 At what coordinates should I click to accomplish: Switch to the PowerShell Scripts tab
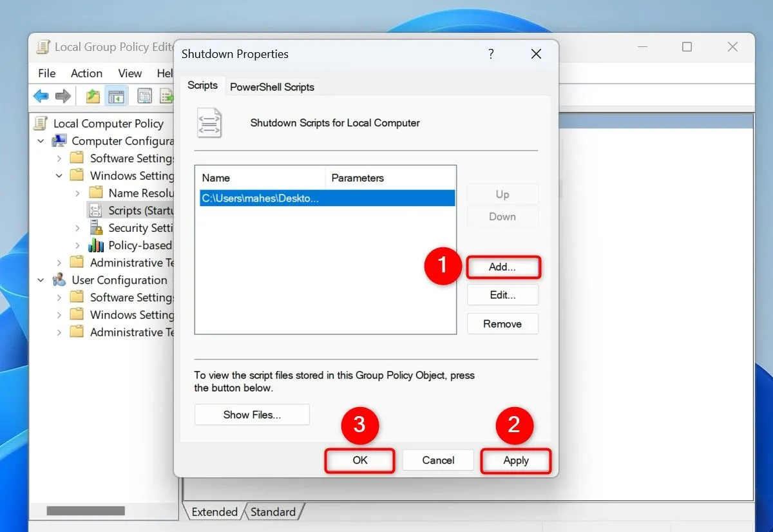tap(272, 87)
